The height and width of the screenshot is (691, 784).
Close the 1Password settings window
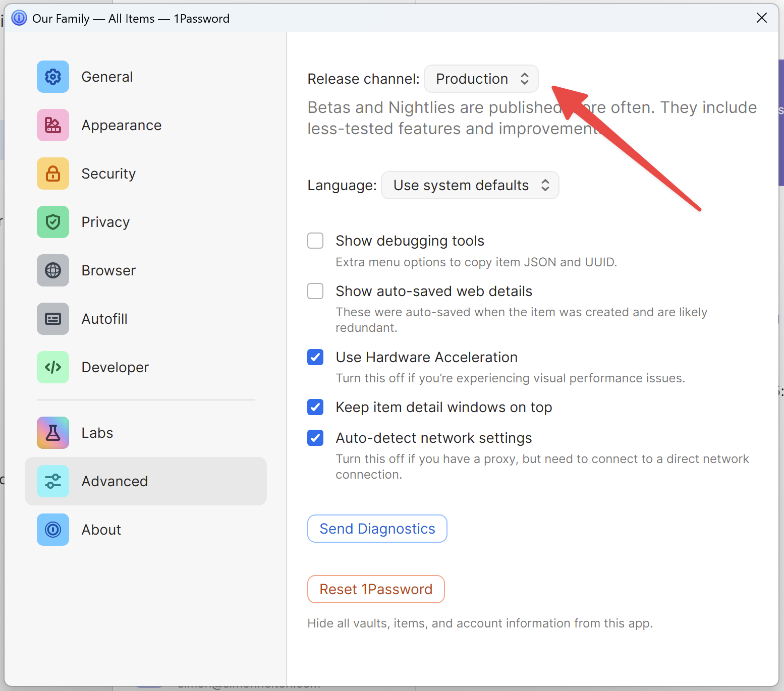[762, 18]
